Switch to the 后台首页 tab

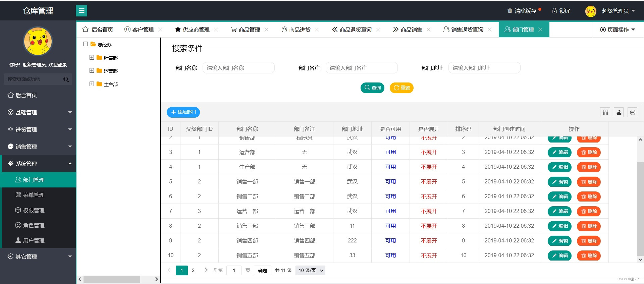pyautogui.click(x=98, y=30)
